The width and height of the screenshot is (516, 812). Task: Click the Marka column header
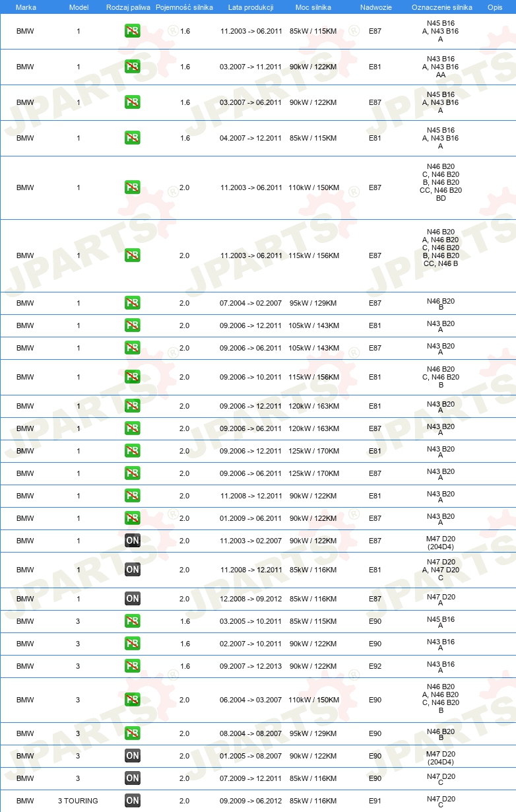pos(26,7)
